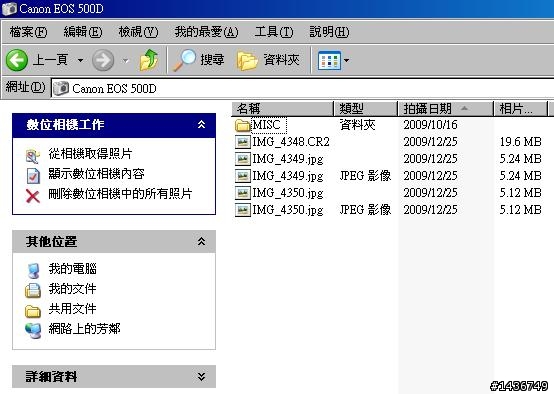
Task: Click the green Back arrow icon
Action: click(17, 60)
